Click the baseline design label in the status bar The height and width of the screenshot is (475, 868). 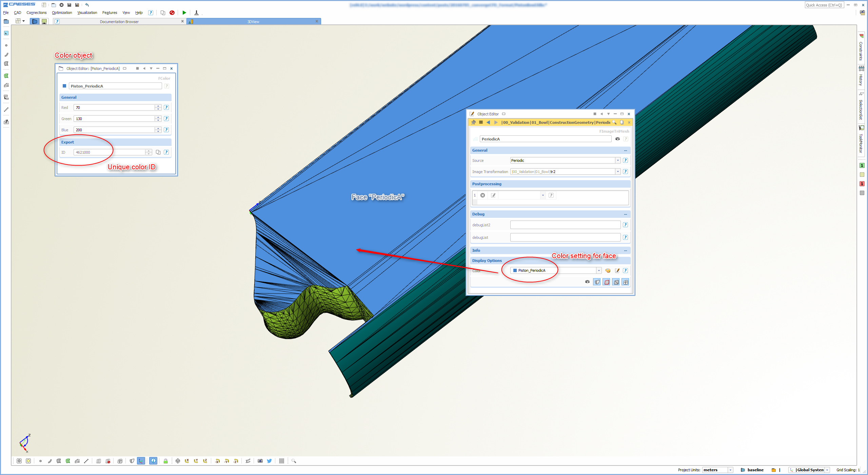click(x=755, y=470)
